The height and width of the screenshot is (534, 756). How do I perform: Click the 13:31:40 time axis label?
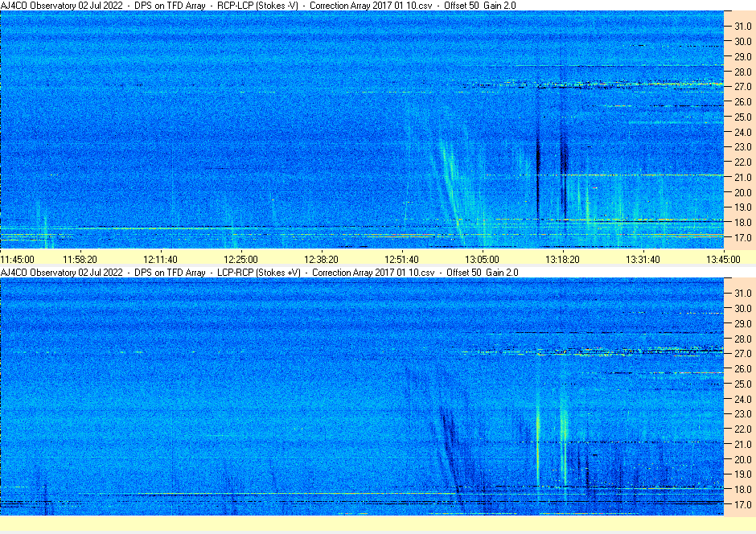click(x=643, y=259)
